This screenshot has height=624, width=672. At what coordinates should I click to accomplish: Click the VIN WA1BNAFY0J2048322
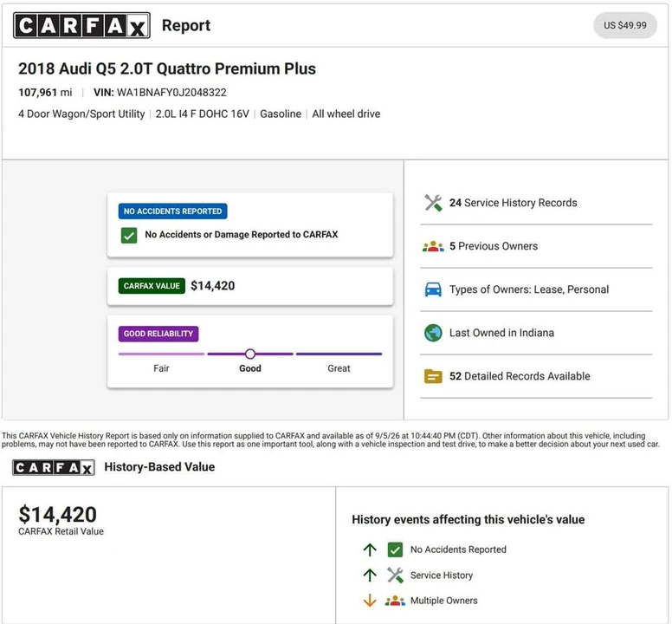(160, 93)
